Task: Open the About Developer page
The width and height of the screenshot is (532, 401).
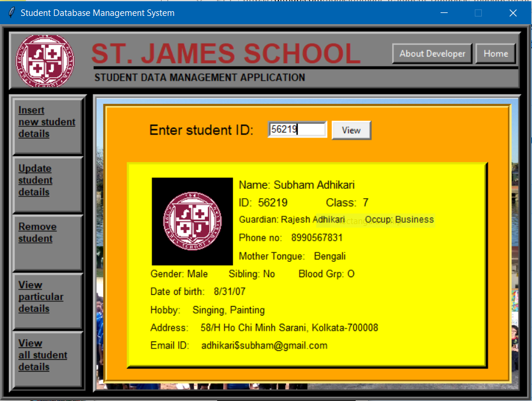Action: (432, 54)
